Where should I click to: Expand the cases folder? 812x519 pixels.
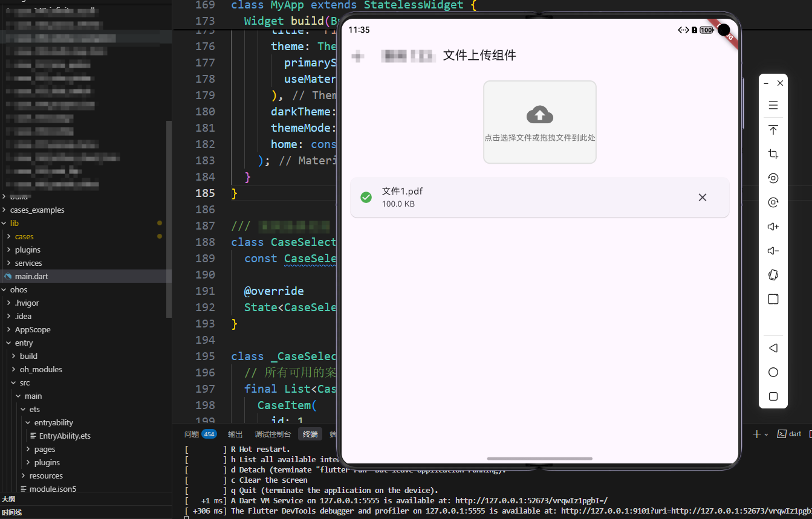tap(24, 236)
